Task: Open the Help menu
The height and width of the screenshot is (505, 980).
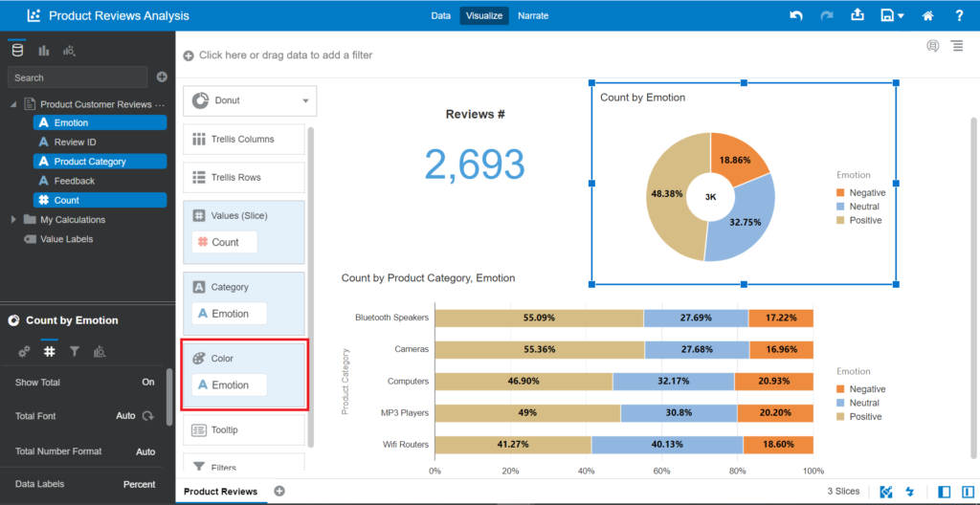Action: click(x=959, y=15)
